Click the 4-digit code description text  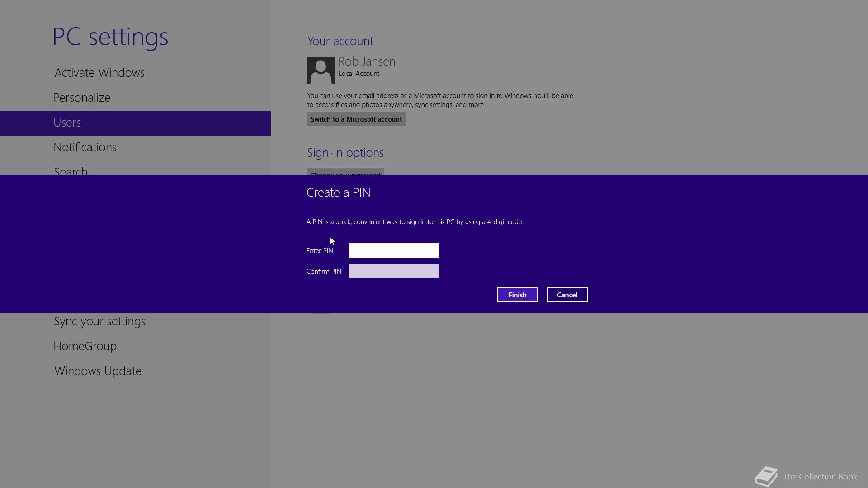click(415, 222)
